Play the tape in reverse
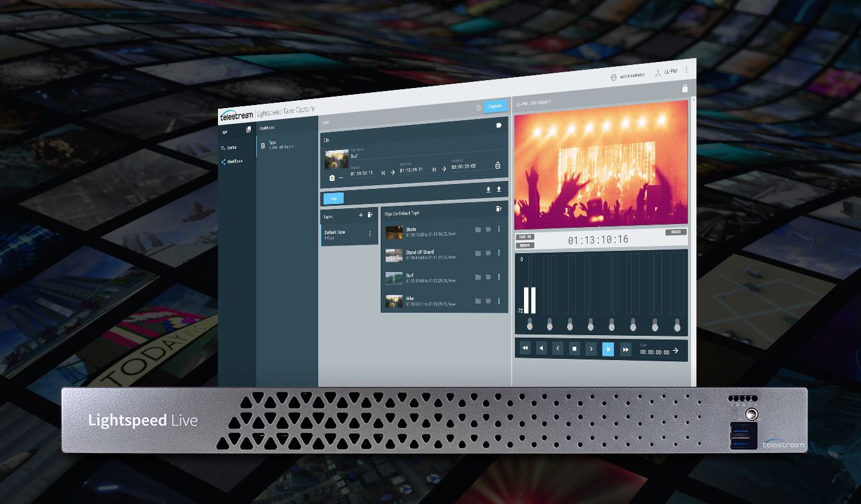The image size is (861, 504). [542, 349]
